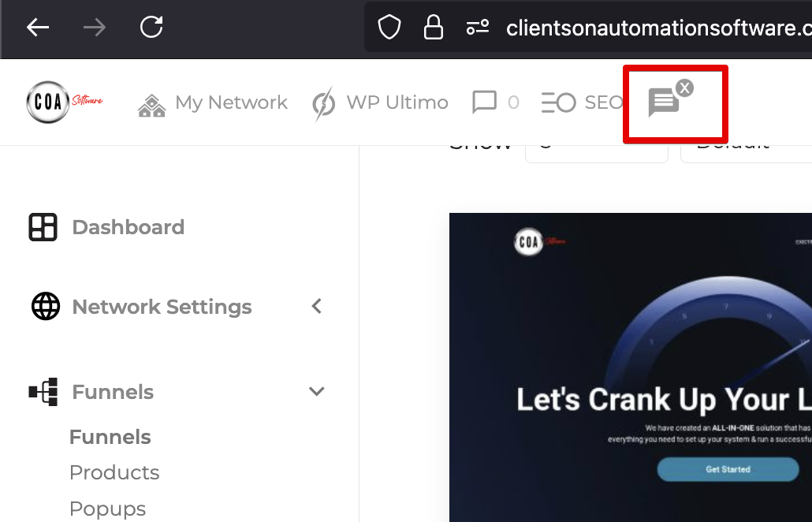Click the SEO list icon
The image size is (812, 522).
[558, 102]
